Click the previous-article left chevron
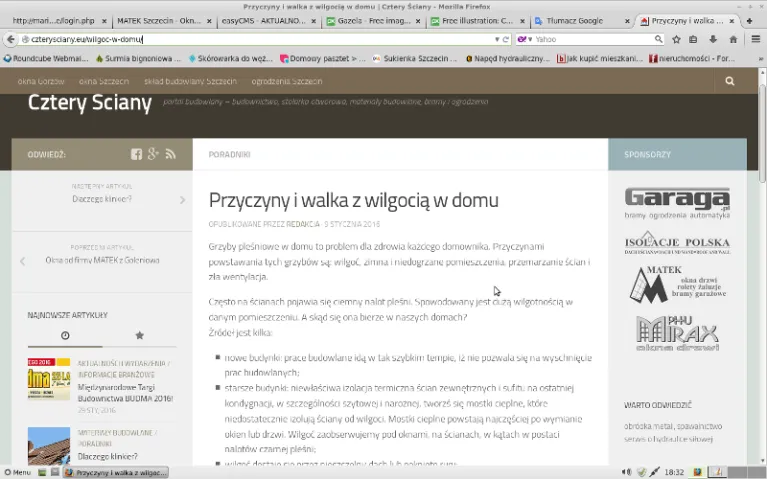The width and height of the screenshot is (767, 479). 23,261
